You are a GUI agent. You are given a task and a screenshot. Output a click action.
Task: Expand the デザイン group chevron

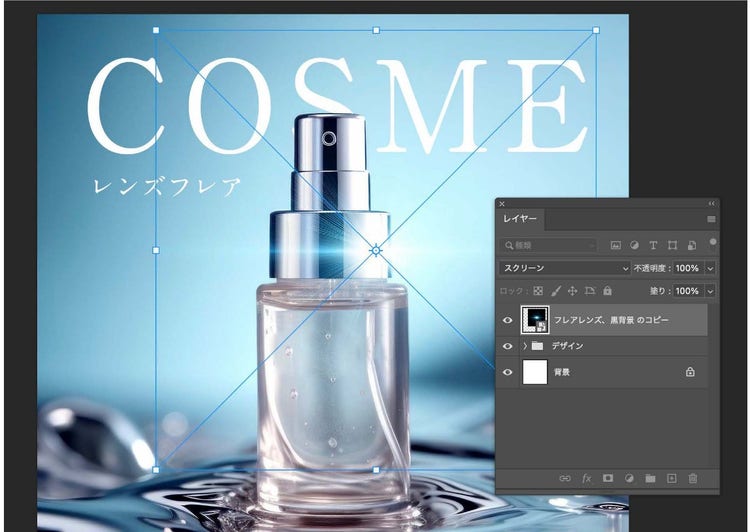point(525,346)
